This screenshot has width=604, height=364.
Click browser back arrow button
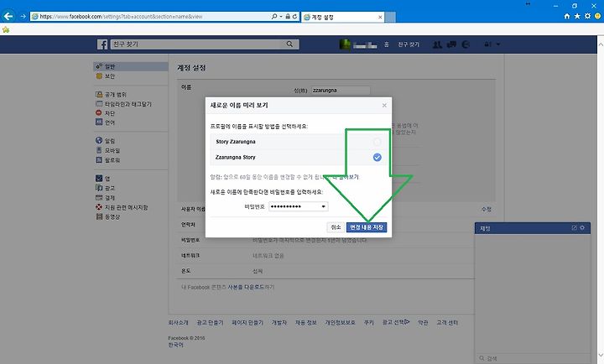tap(8, 16)
